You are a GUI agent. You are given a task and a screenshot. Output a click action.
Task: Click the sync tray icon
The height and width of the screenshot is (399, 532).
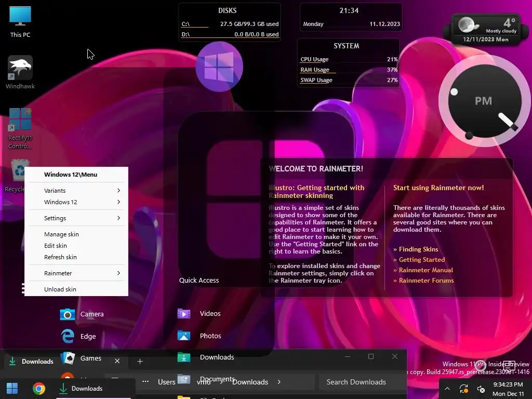tap(464, 389)
